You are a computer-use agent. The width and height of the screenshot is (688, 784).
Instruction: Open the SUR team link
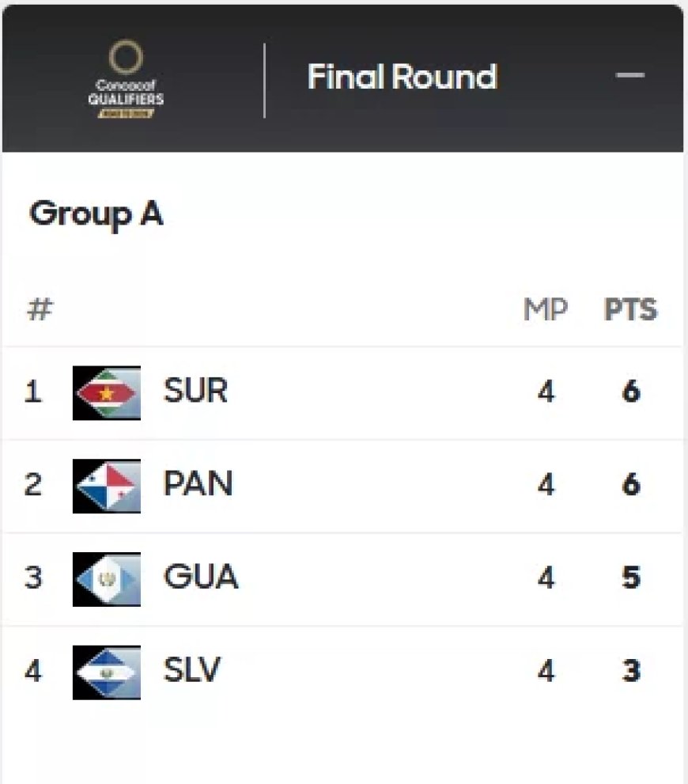point(195,391)
